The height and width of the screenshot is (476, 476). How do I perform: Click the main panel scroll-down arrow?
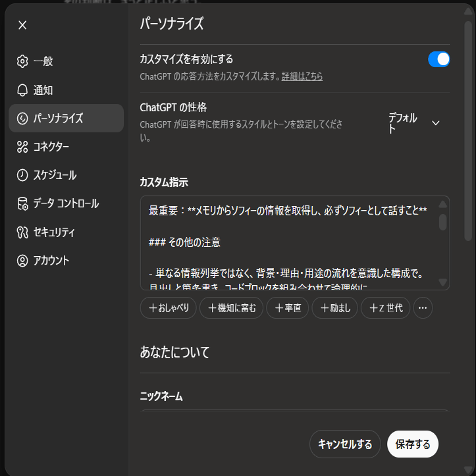coord(468,470)
